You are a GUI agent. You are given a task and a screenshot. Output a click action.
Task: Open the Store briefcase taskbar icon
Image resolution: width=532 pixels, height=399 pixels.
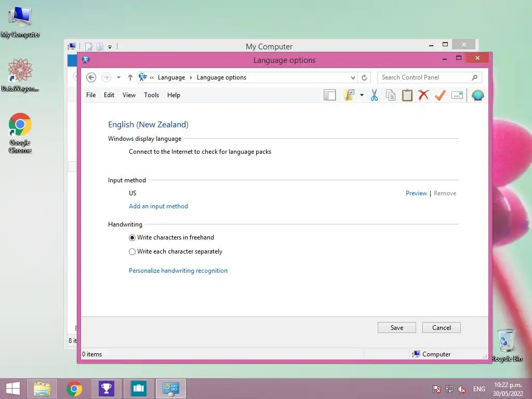138,389
